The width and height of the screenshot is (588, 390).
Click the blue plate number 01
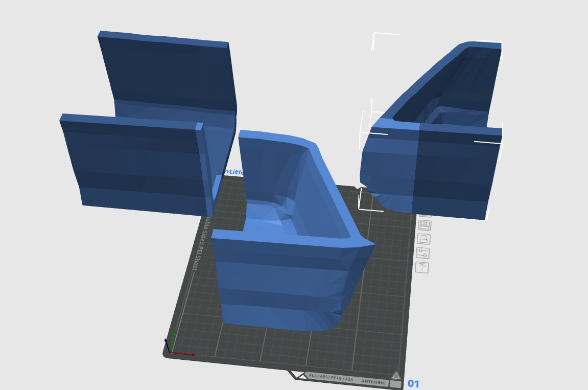413,384
